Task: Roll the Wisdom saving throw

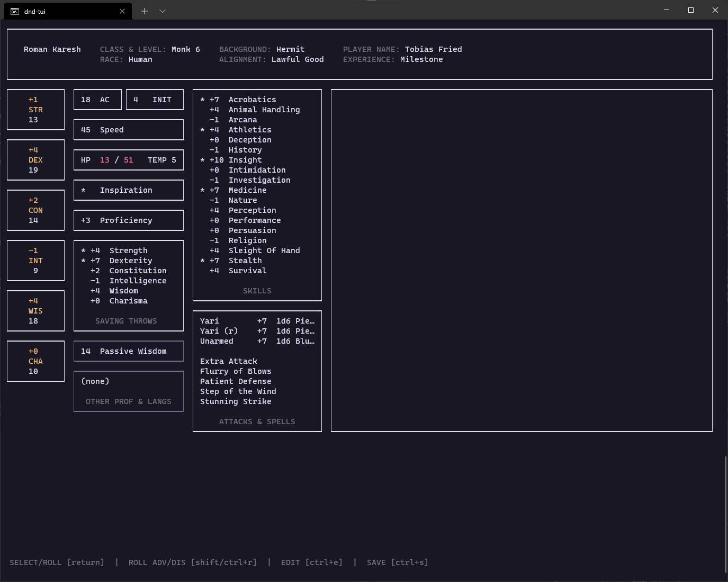Action: tap(128, 291)
